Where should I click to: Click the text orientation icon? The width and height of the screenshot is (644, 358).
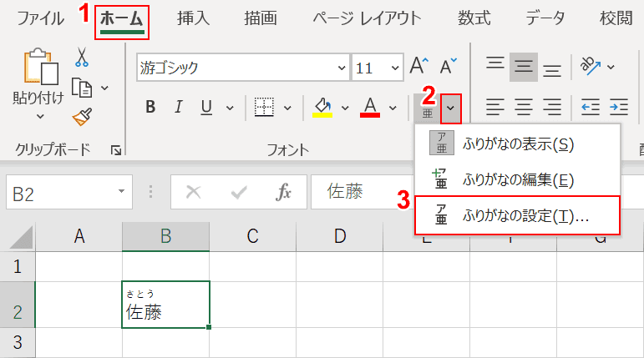tap(591, 66)
